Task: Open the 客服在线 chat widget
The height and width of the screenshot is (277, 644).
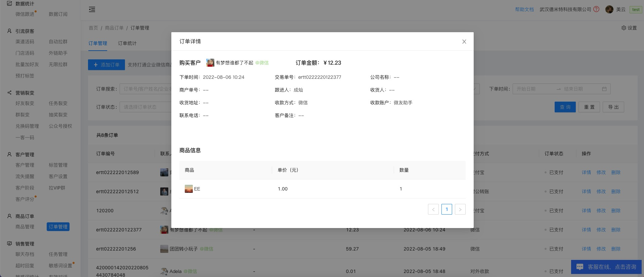Action: (606, 267)
